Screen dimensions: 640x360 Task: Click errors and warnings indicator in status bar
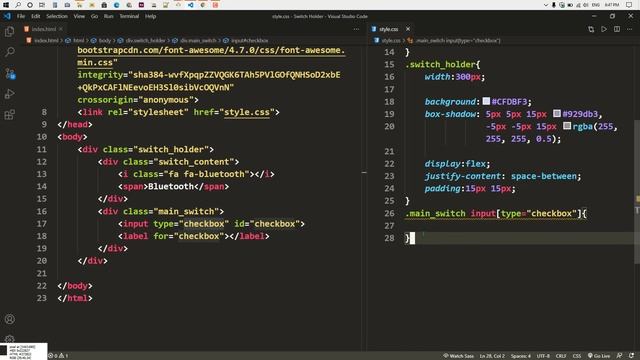(58, 356)
